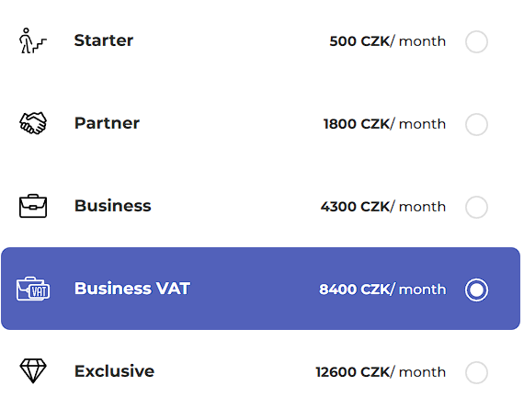Click the Business VAT briefcase icon
The width and height of the screenshot is (524, 420).
(x=33, y=289)
